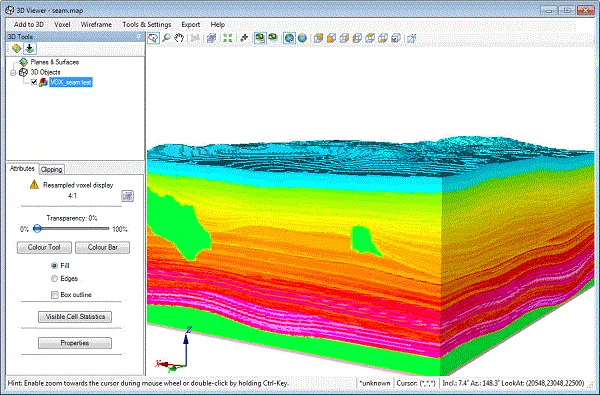Viewport: 600px width, 395px height.
Task: Click the yellow tag icon in 3D Tools
Action: (x=16, y=49)
